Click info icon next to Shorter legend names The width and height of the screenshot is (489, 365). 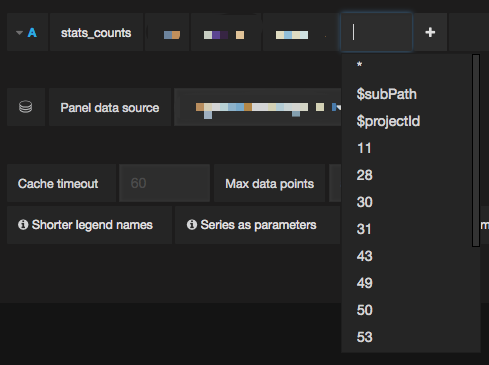23,225
